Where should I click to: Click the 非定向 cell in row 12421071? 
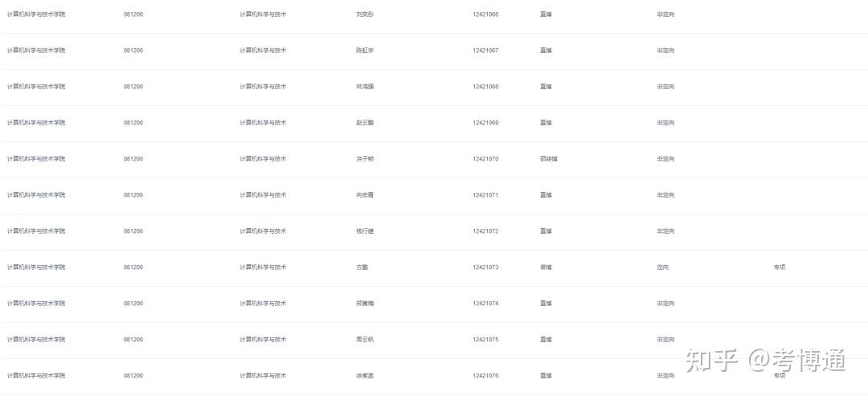(665, 195)
